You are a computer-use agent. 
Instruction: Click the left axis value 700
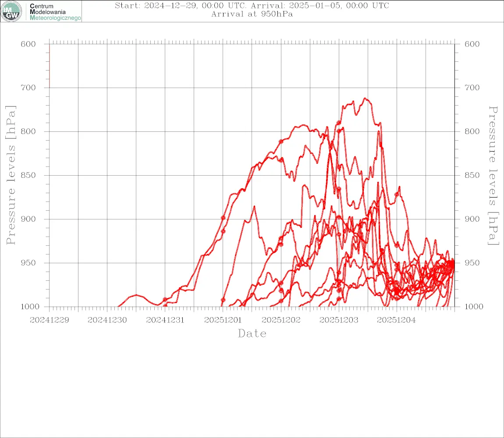coord(28,88)
